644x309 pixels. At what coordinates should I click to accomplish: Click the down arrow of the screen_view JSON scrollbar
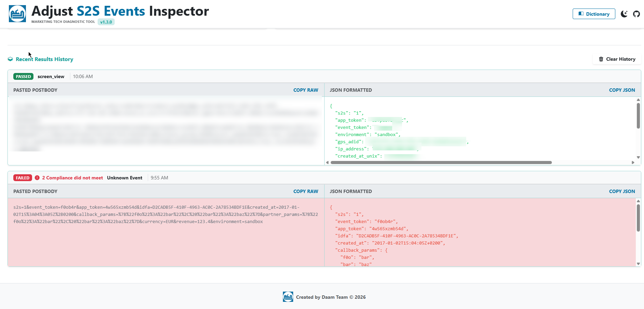tap(638, 158)
